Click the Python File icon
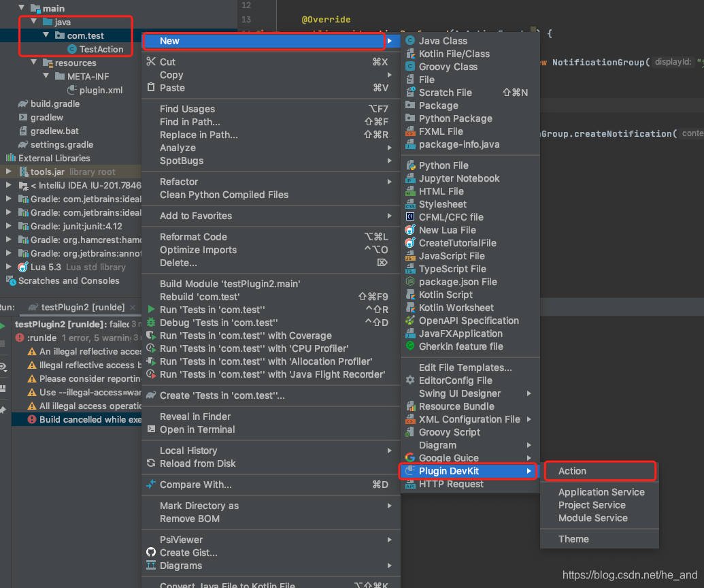Viewport: 704px width, 588px height. (410, 166)
